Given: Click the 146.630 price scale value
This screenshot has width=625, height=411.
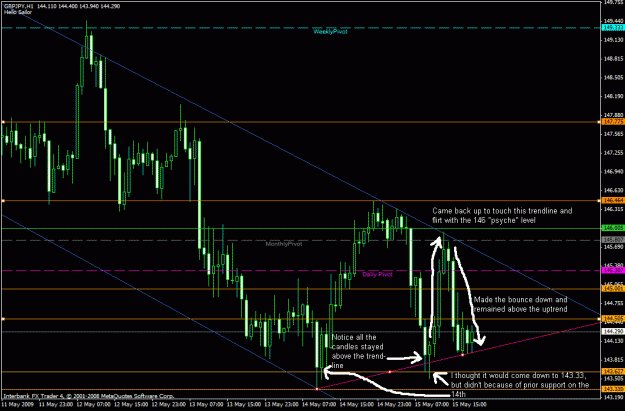Looking at the screenshot, I should (x=613, y=190).
